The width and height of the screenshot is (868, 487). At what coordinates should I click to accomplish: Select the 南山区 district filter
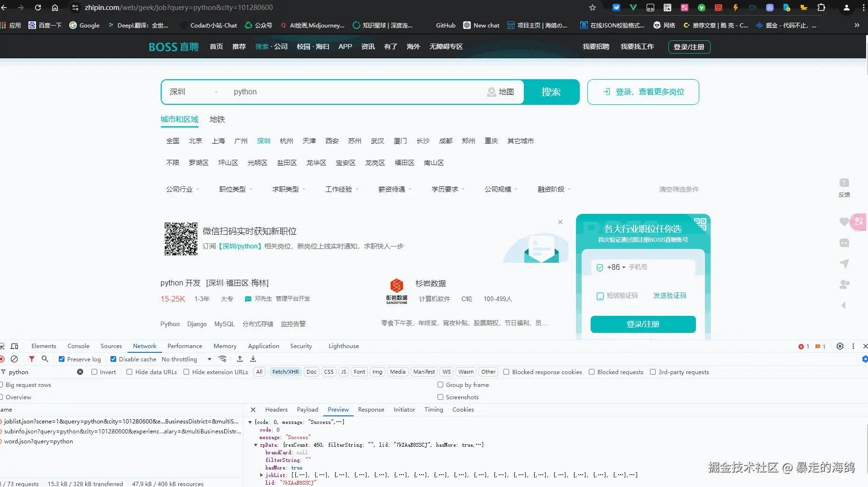click(434, 163)
